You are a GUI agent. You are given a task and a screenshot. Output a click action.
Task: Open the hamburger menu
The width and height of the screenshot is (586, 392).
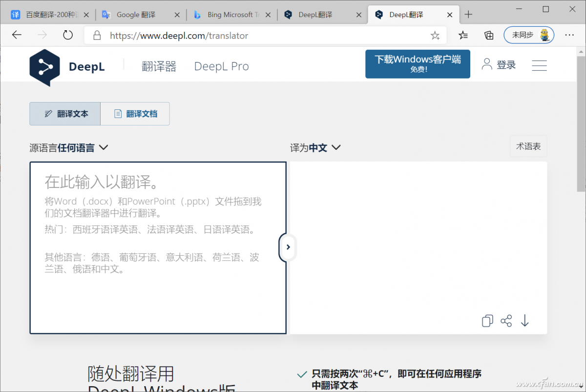[539, 65]
